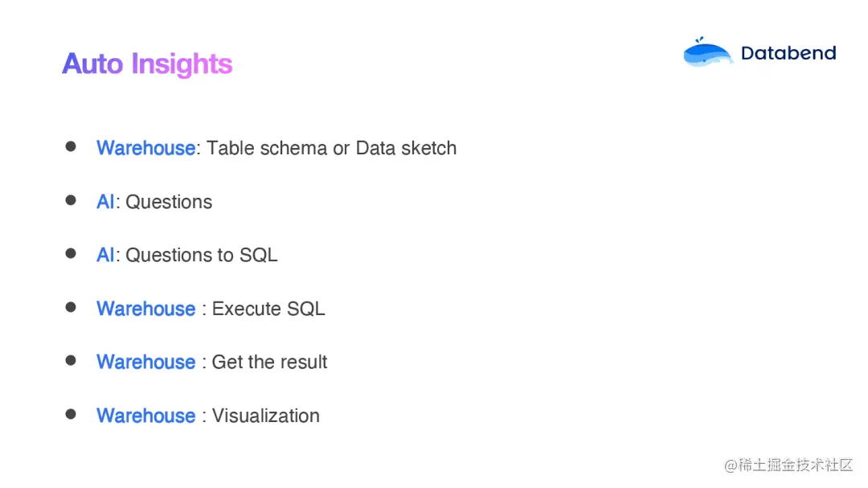Click blue Warehouse word before Table schema
The image size is (868, 488).
145,148
